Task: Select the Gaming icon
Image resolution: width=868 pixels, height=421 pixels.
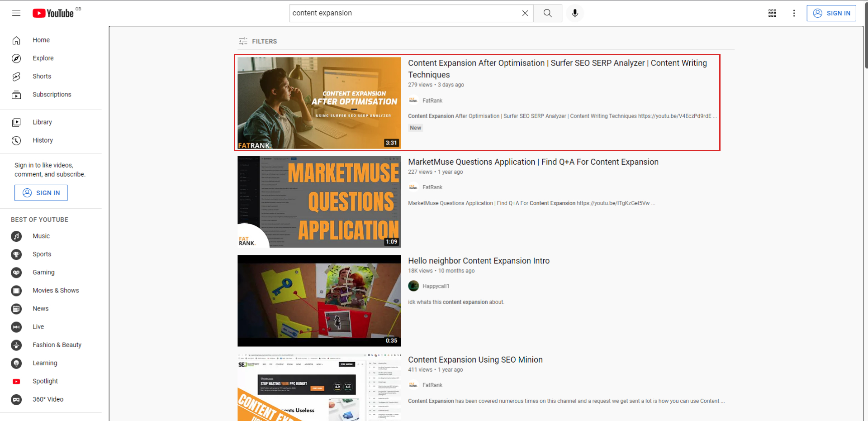Action: pyautogui.click(x=16, y=273)
